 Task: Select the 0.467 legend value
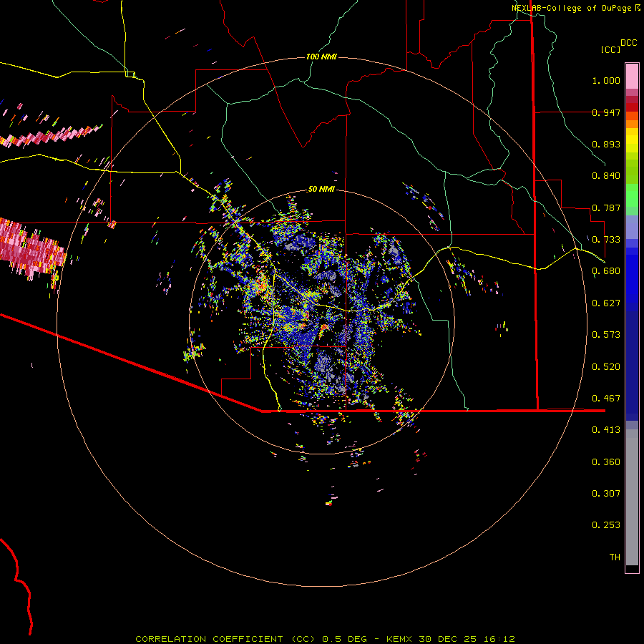pos(606,399)
